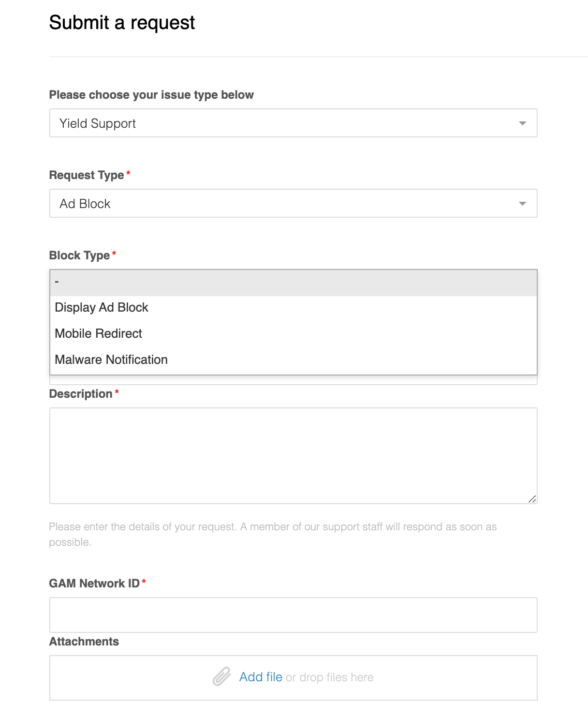Screen dimensions: 588x719
Task: Click into the GAM Network ID field
Action: 294,615
